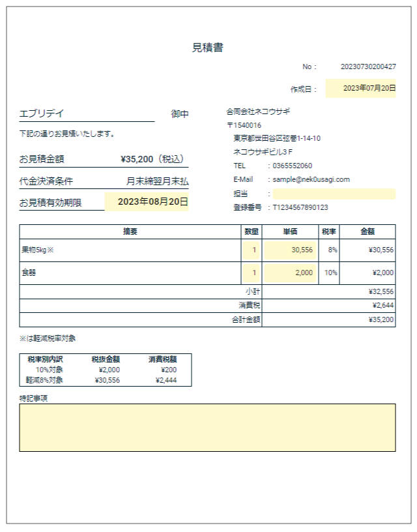Image resolution: width=417 pixels, height=532 pixels.
Task: Click 税率別内訳 header
Action: (45, 359)
